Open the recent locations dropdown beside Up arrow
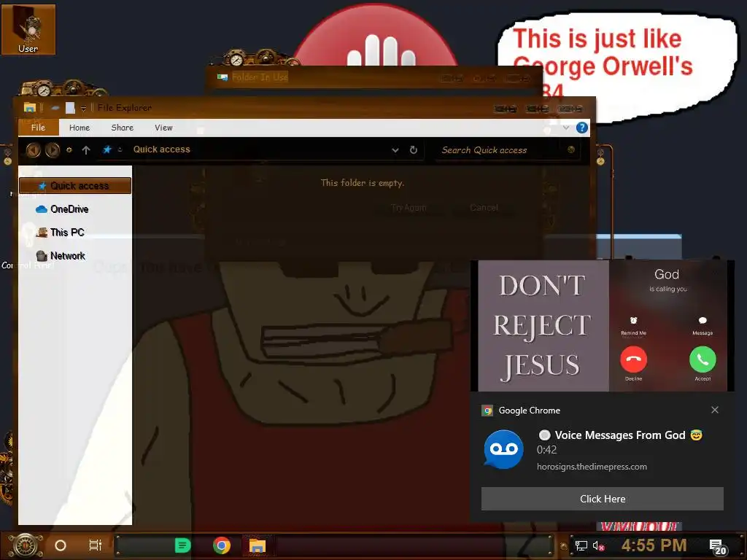 (69, 150)
